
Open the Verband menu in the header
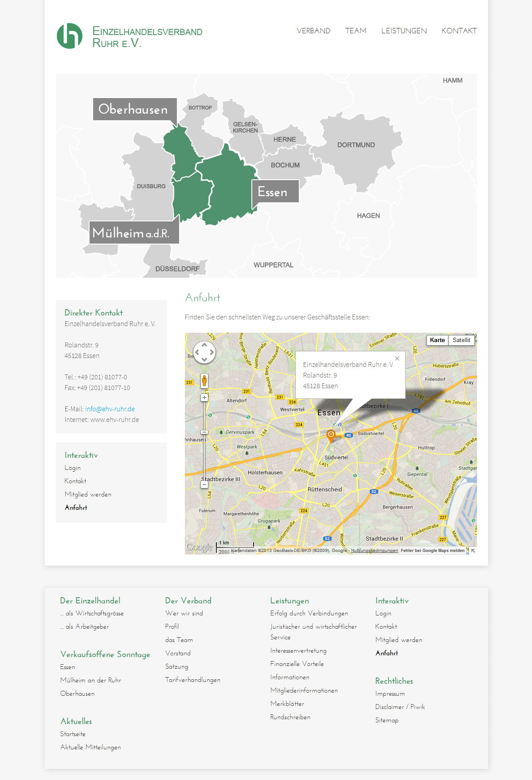click(313, 31)
